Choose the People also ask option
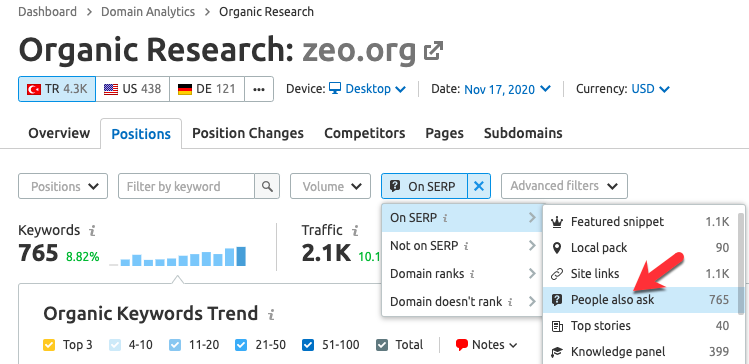Image resolution: width=749 pixels, height=364 pixels. [x=641, y=300]
